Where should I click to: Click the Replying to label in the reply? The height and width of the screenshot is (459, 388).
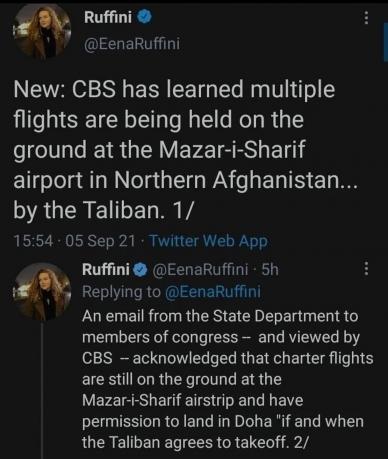(x=122, y=292)
